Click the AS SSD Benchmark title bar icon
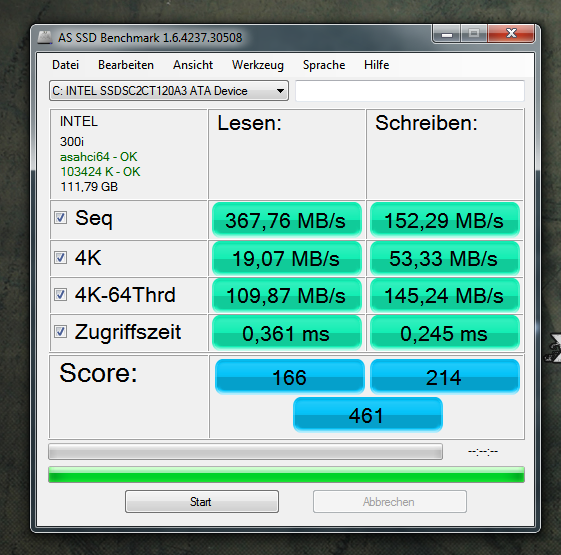 (x=45, y=38)
